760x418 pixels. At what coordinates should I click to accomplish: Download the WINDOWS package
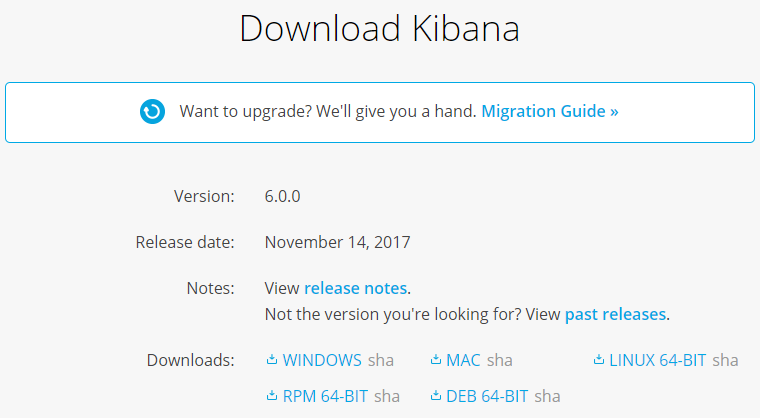(x=322, y=360)
